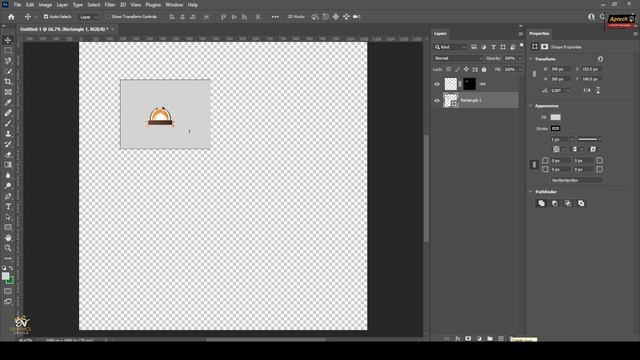This screenshot has width=640, height=360.
Task: Collapse the Transform section
Action: pos(531,59)
